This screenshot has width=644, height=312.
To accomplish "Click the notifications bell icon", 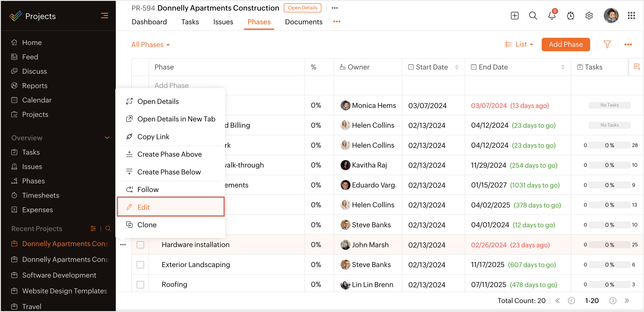I will pyautogui.click(x=552, y=16).
